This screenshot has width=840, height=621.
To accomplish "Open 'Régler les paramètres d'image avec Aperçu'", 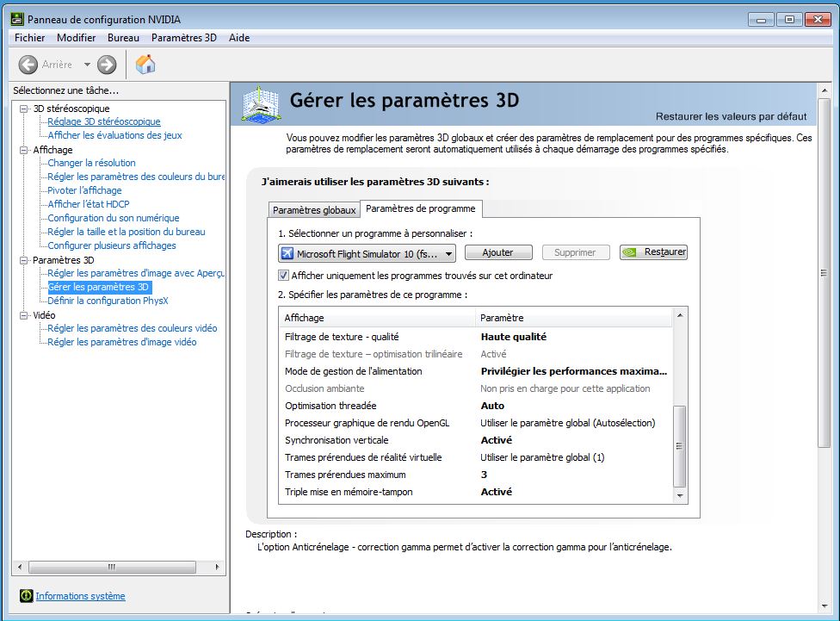I will click(136, 273).
